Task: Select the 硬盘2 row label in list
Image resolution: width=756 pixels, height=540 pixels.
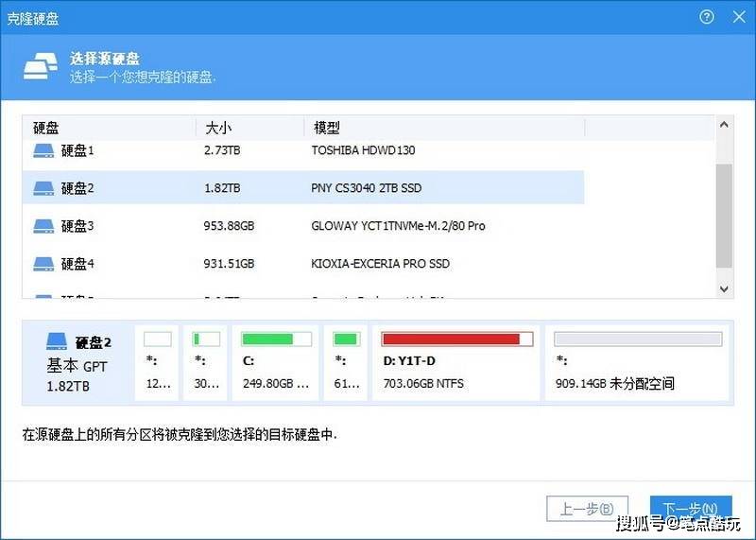Action: [x=77, y=188]
